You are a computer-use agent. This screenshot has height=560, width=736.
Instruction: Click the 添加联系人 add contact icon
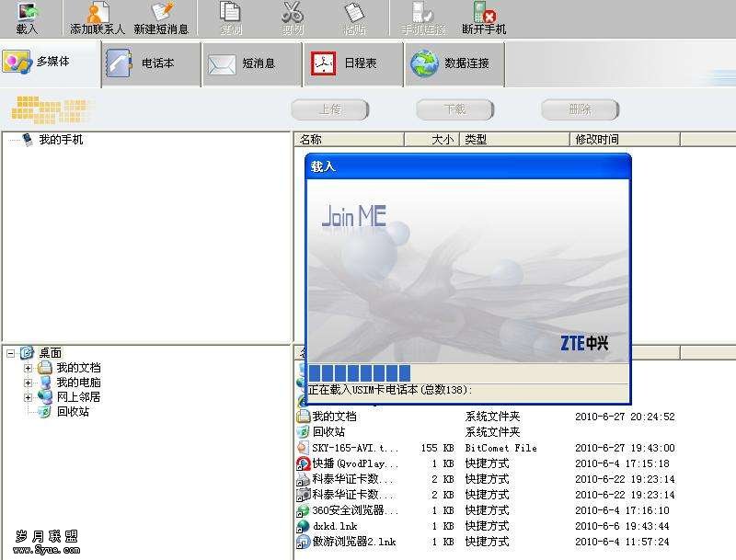(98, 13)
